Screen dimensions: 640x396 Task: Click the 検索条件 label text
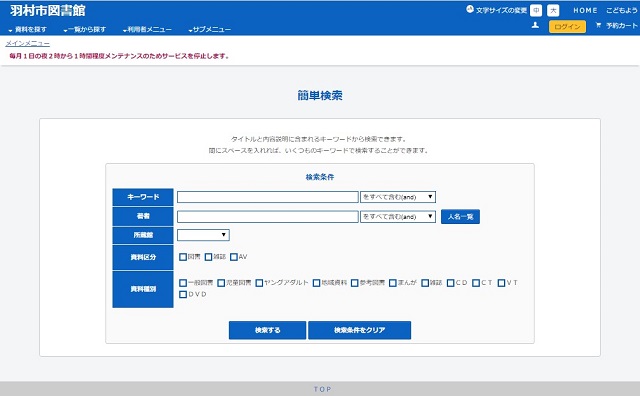(x=320, y=177)
